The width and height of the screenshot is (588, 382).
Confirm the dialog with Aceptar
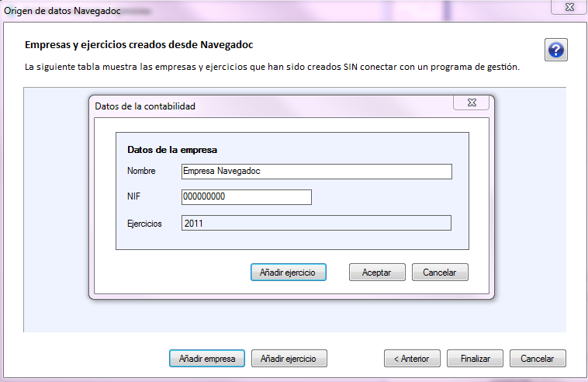(x=377, y=273)
